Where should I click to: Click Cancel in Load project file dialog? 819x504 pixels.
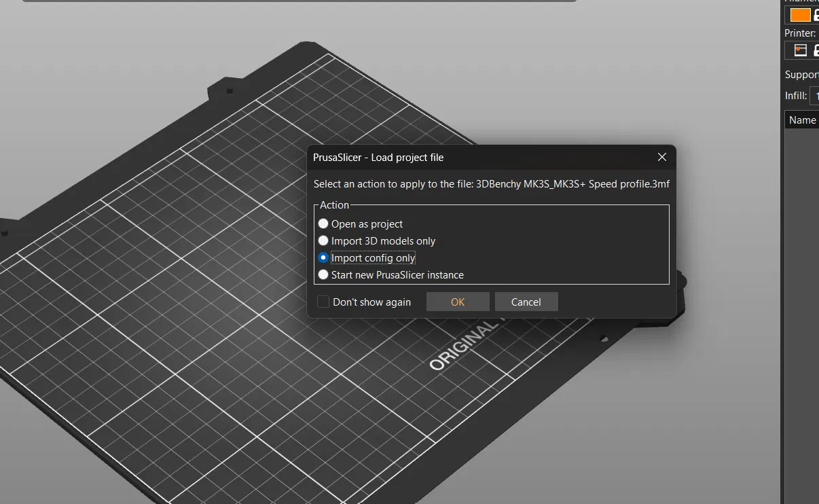point(526,302)
